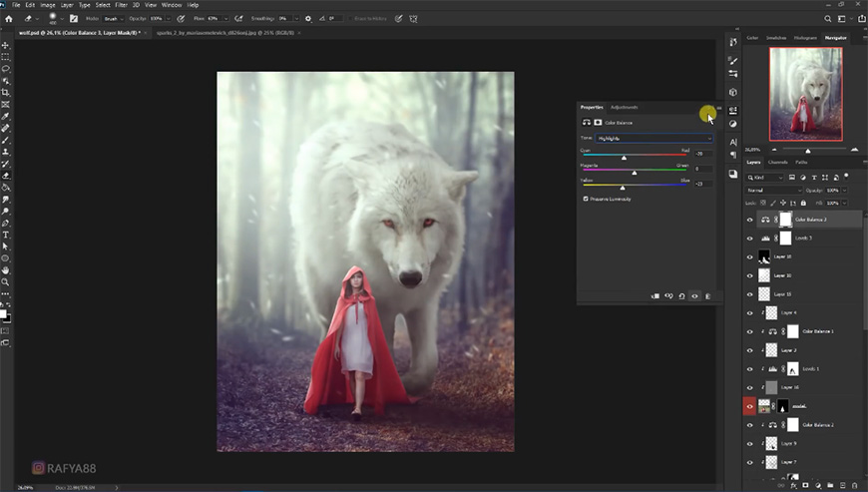Click the model layer mask thumbnail
The width and height of the screenshot is (868, 492).
783,406
